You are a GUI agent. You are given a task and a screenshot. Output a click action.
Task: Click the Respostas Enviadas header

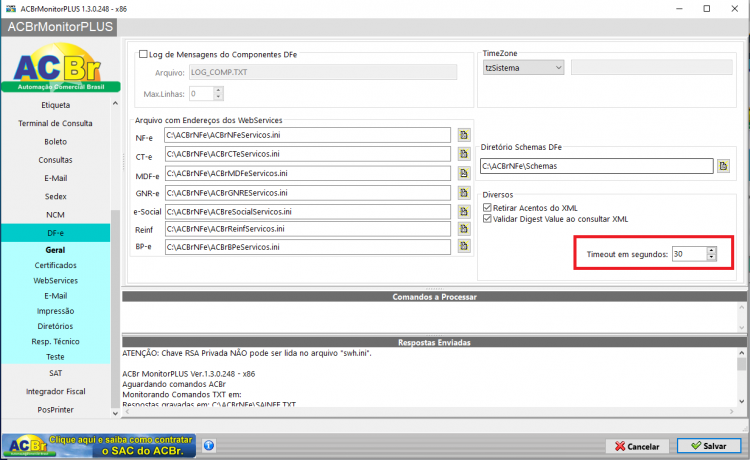(x=434, y=342)
